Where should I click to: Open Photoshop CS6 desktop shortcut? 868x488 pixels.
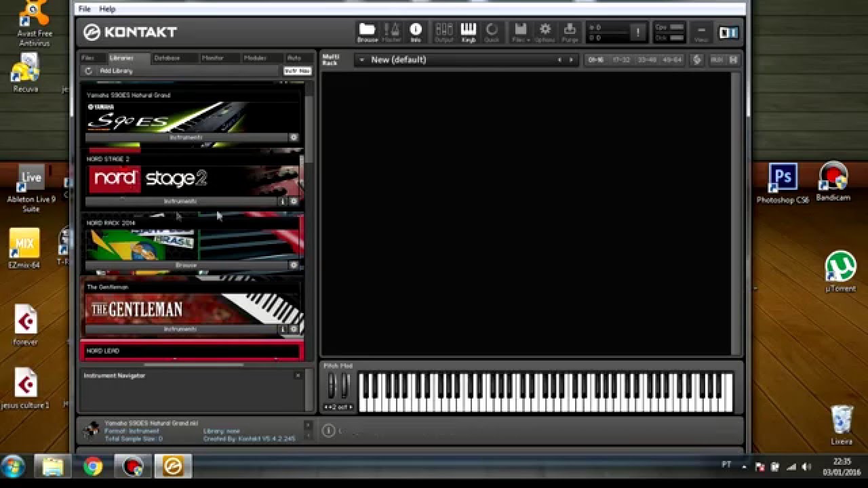[x=783, y=184]
